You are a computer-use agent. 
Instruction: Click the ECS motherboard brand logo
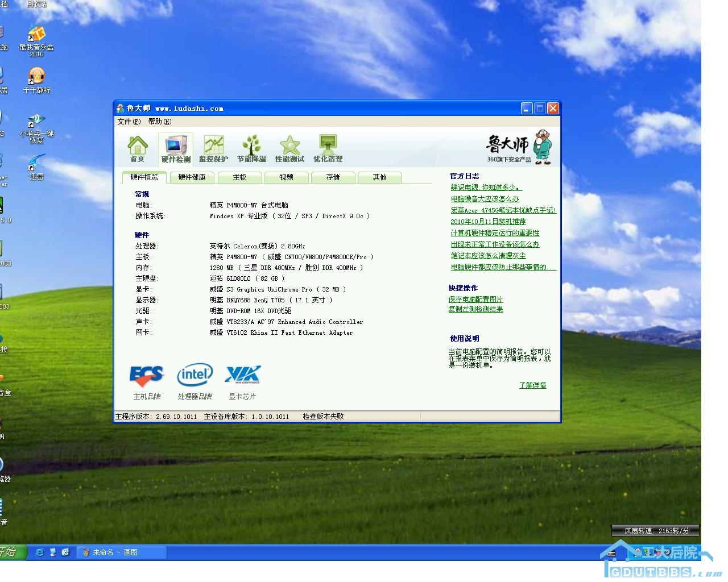(x=147, y=375)
